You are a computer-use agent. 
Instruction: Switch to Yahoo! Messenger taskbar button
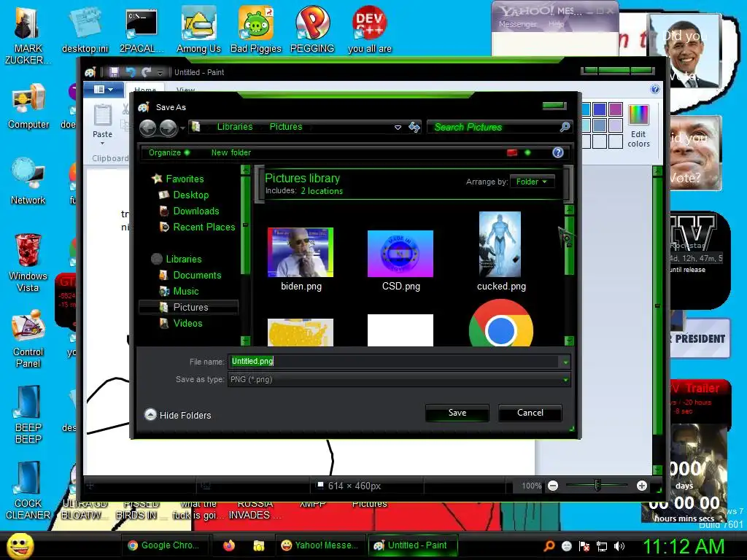click(x=320, y=545)
